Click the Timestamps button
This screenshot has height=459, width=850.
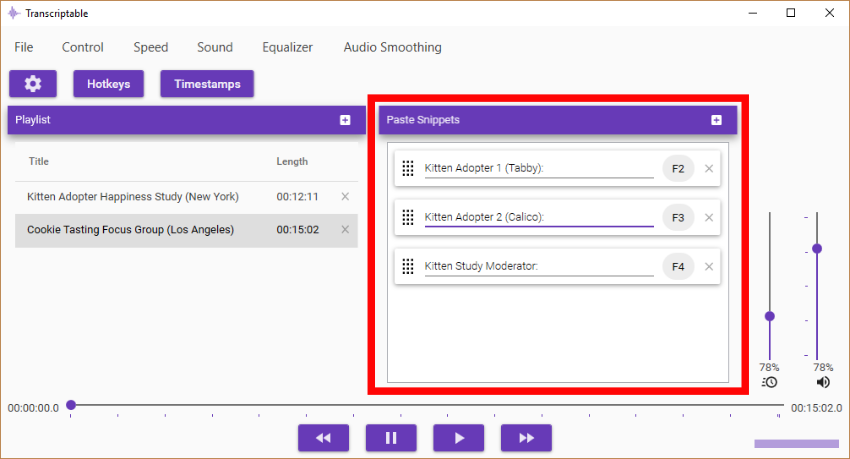[x=207, y=84]
